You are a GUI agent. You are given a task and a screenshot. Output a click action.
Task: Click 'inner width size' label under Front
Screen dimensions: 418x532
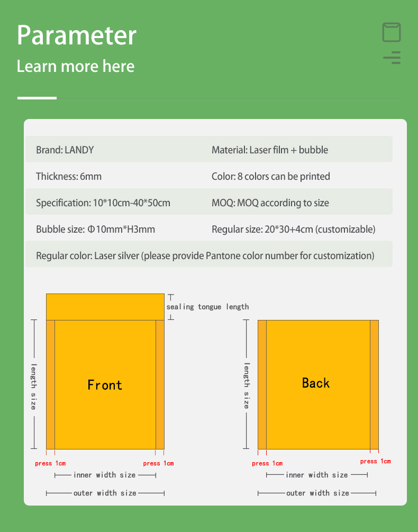[x=105, y=475]
